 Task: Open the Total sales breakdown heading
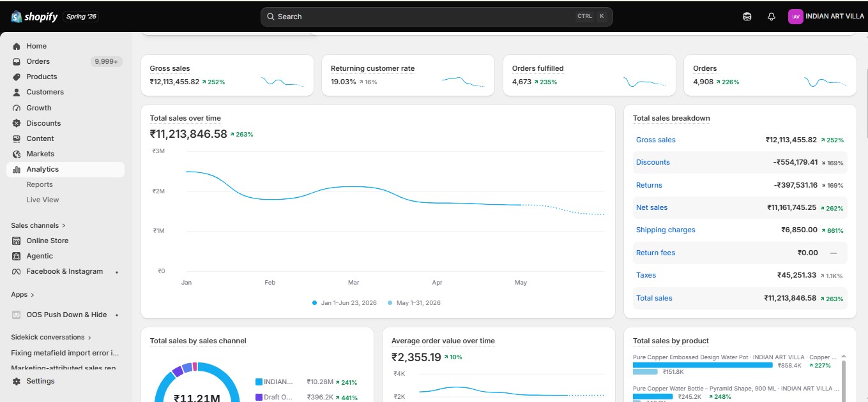[671, 118]
